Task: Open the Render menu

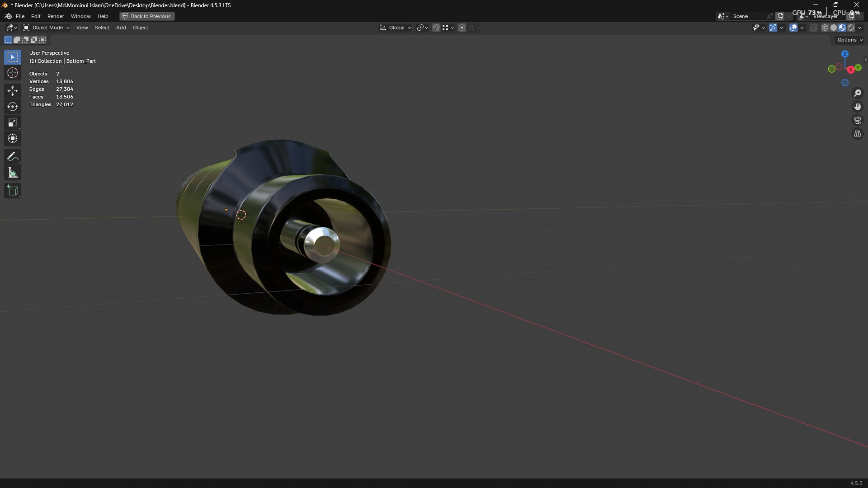Action: coord(56,16)
